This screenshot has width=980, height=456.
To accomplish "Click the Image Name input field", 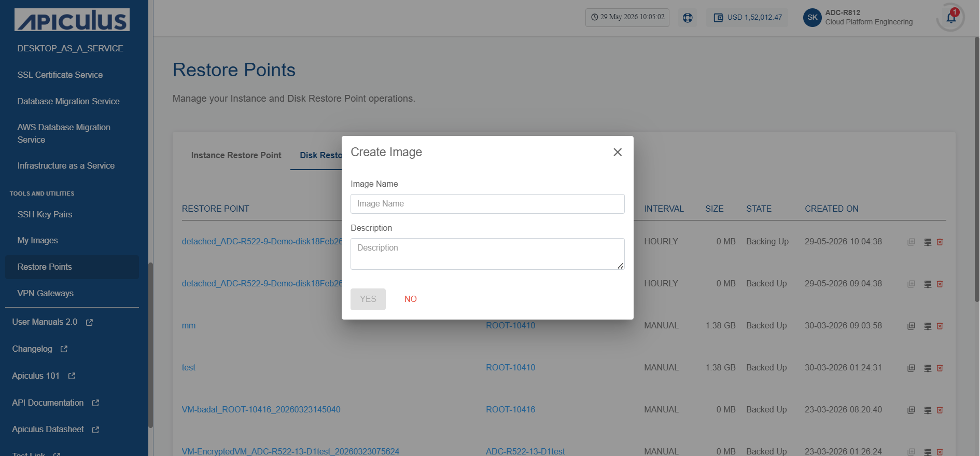I will pyautogui.click(x=487, y=204).
